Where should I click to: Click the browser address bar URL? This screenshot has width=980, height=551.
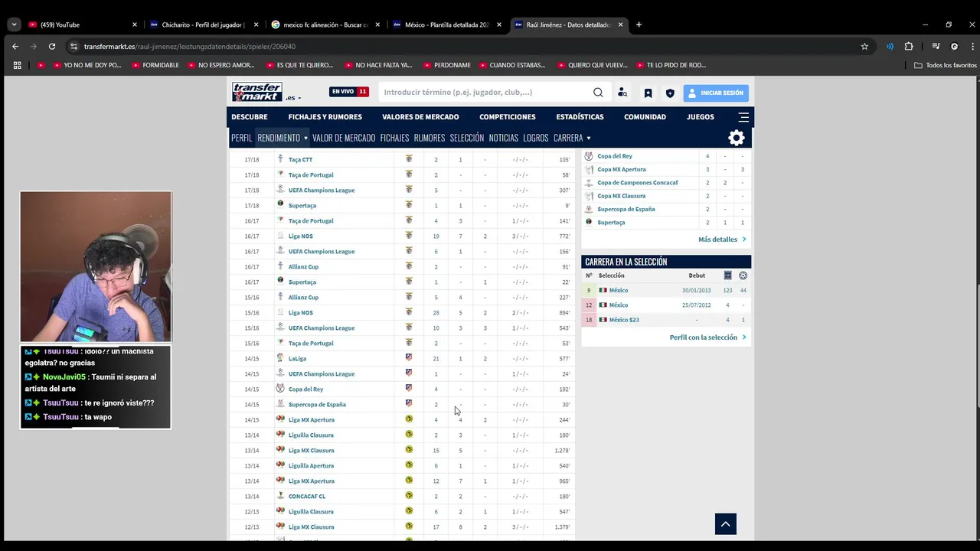pyautogui.click(x=190, y=46)
